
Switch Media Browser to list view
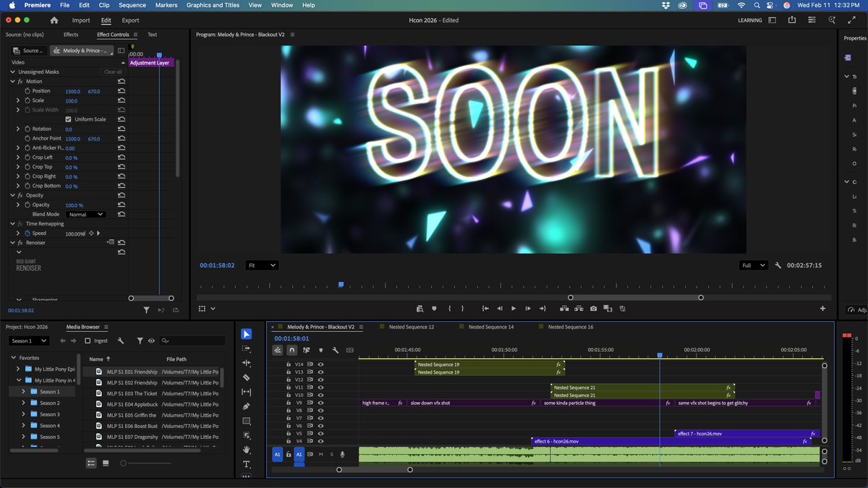91,463
